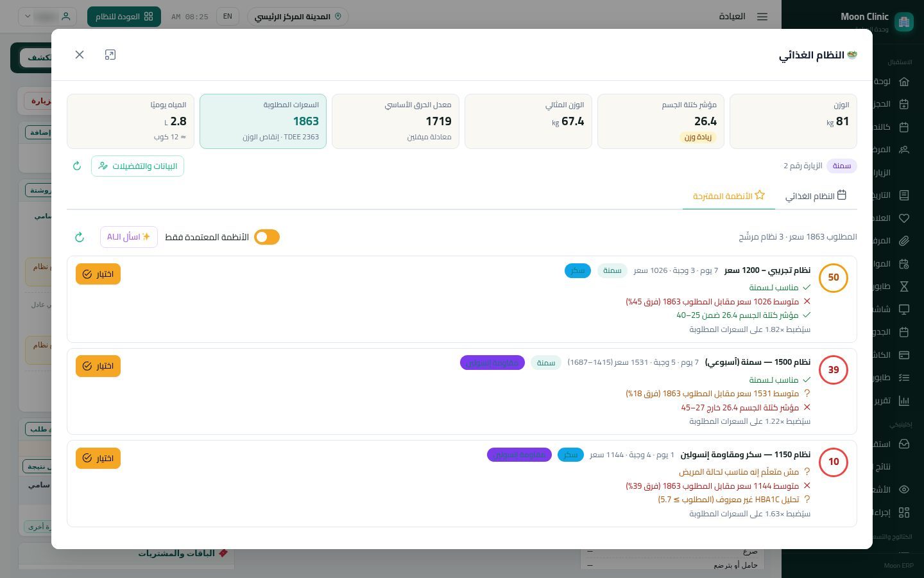Click the المياه يوميًا card

click(130, 121)
